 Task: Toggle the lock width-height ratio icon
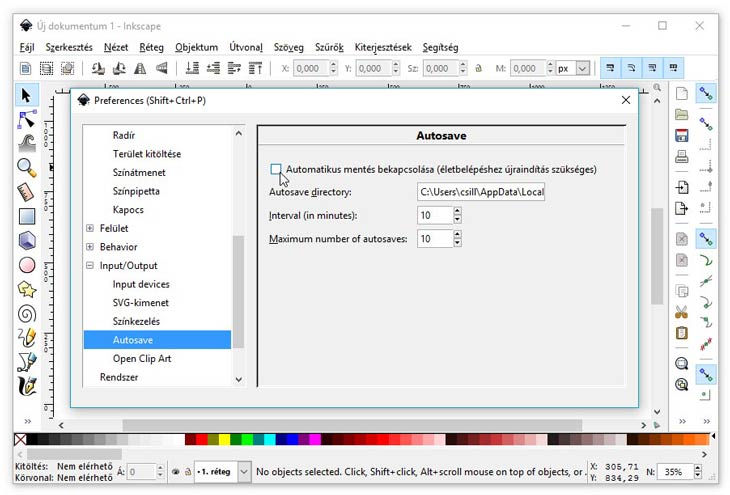[478, 69]
